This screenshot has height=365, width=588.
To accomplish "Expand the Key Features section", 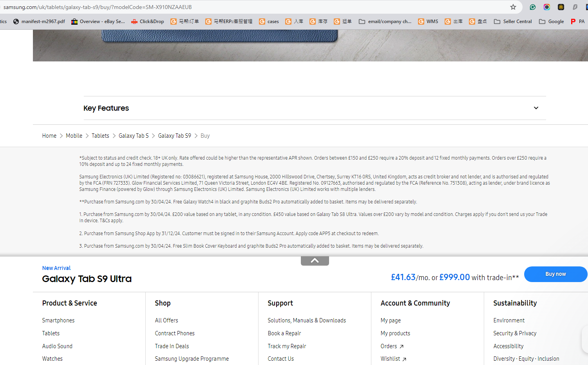I will coord(536,108).
